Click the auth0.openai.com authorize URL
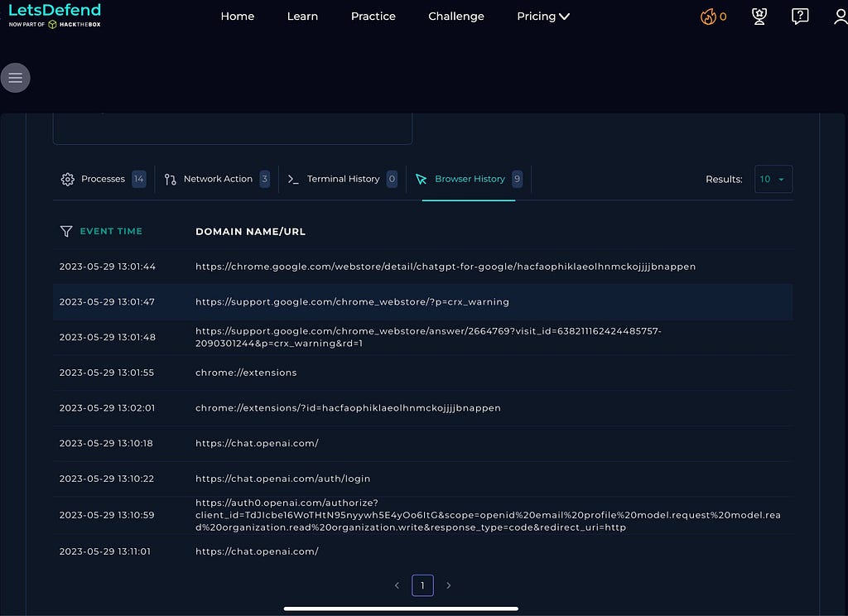Image resolution: width=848 pixels, height=616 pixels. click(x=488, y=515)
